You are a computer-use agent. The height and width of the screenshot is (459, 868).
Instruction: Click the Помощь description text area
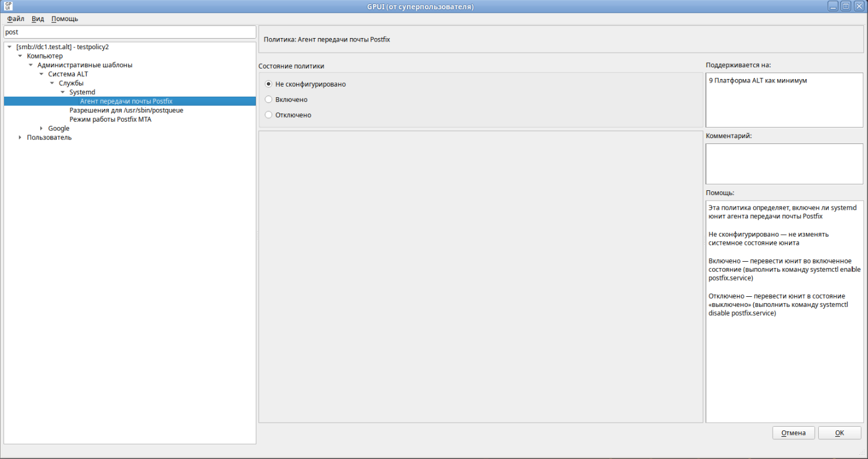[784, 311]
